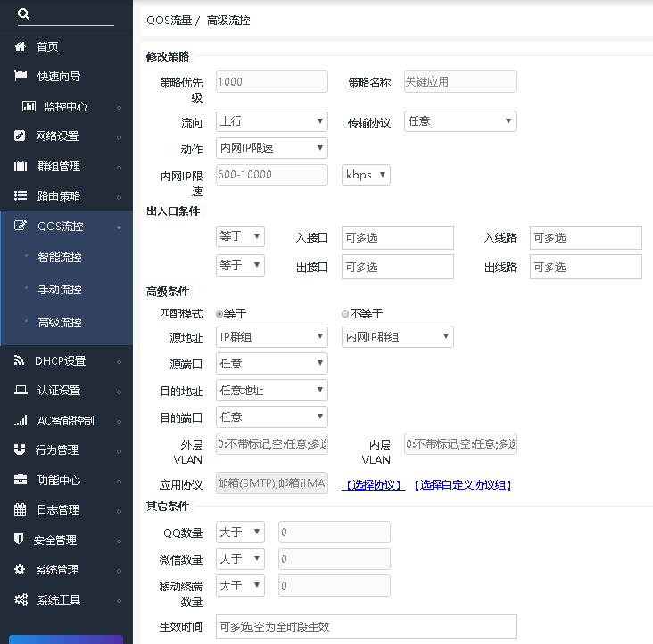Open the 动作 dropdown showing 内网IP限速
Viewport: 653px width, 644px height.
pyautogui.click(x=272, y=148)
